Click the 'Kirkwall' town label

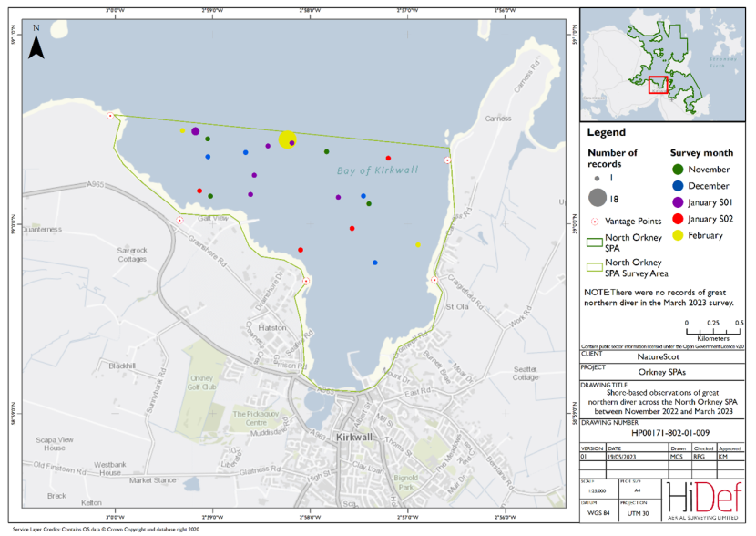(354, 438)
